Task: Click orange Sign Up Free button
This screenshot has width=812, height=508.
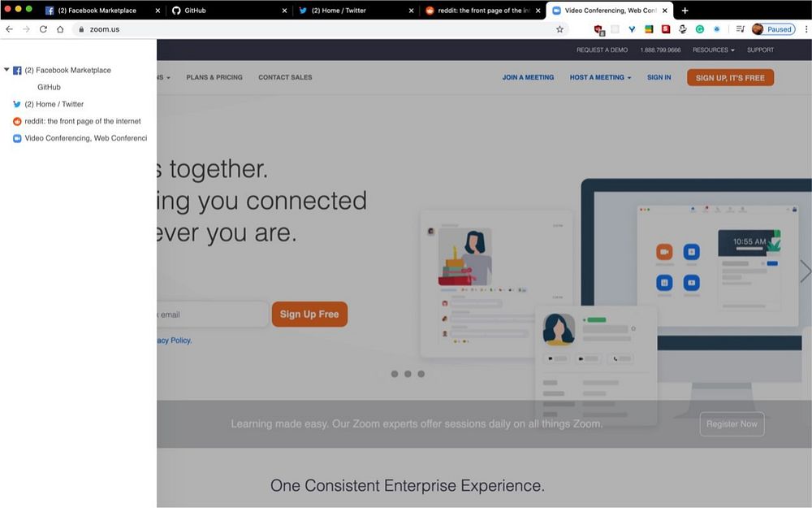Action: point(309,315)
